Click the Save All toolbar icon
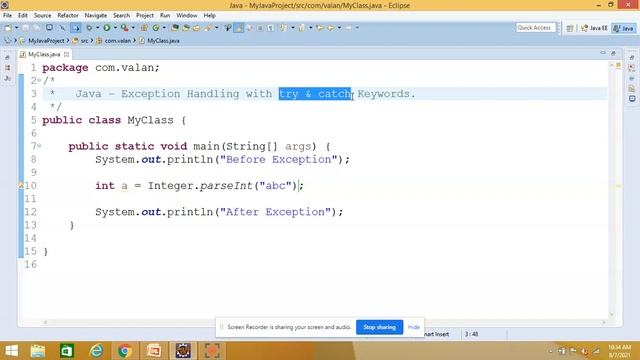 [36, 28]
